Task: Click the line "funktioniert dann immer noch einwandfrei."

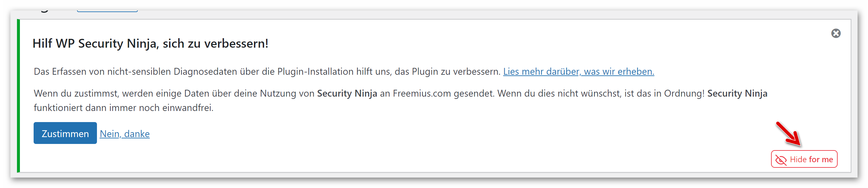Action: coord(123,108)
